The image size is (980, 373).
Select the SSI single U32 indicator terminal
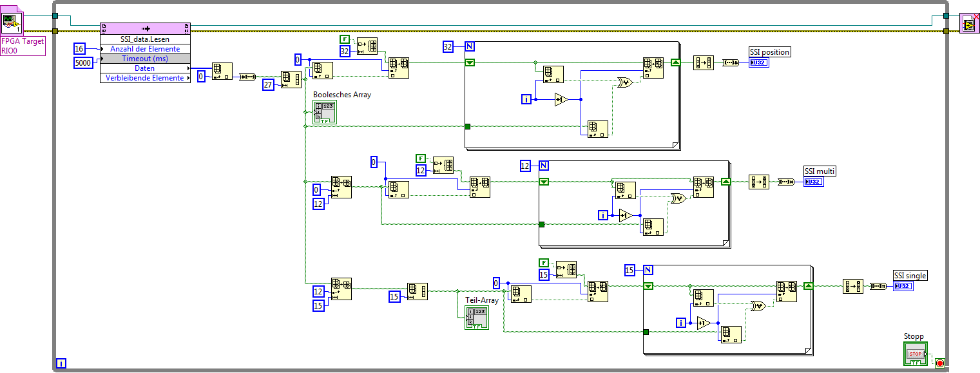click(903, 286)
